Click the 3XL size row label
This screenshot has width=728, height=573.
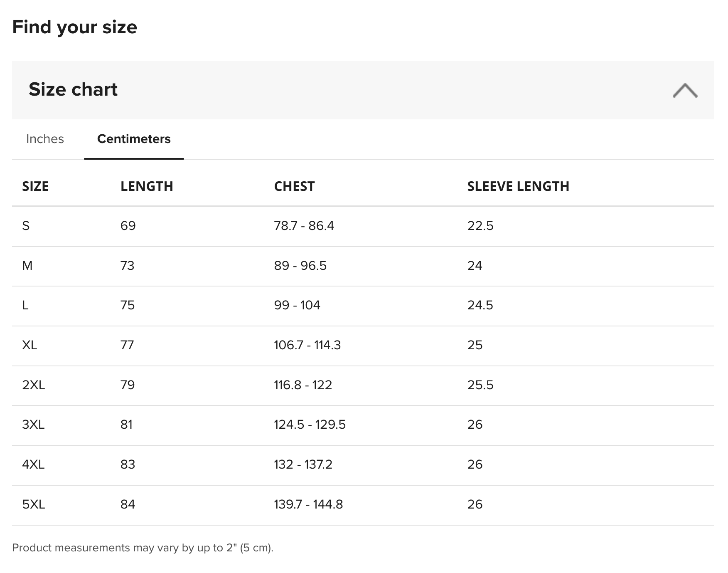tap(33, 425)
